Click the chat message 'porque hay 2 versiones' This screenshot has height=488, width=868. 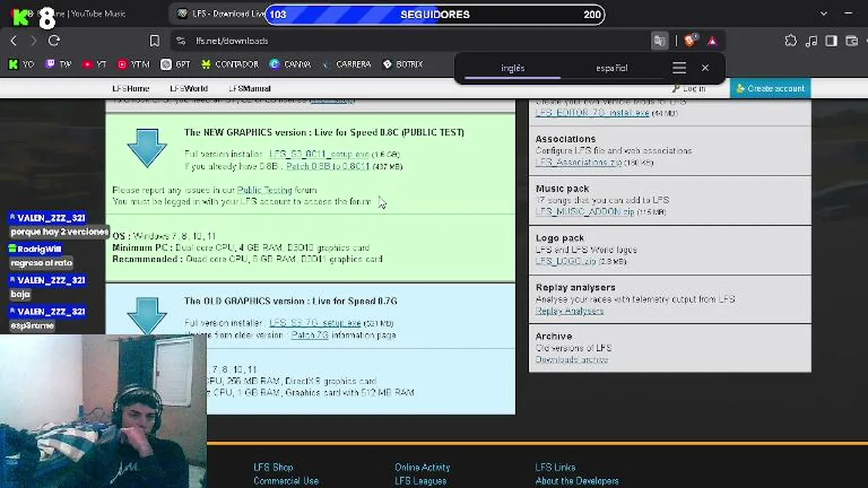pos(59,232)
